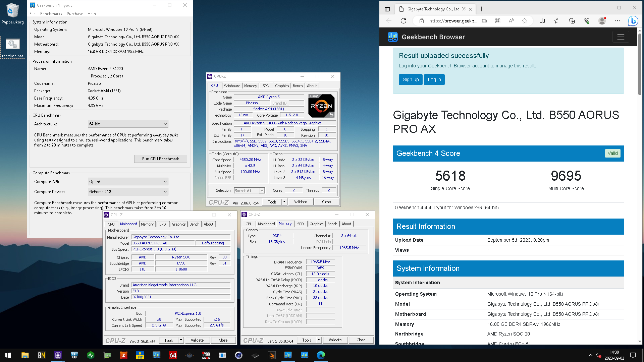The height and width of the screenshot is (362, 644).
Task: Switch to Bench tab in CPU-Z Memory window
Action: 332,224
